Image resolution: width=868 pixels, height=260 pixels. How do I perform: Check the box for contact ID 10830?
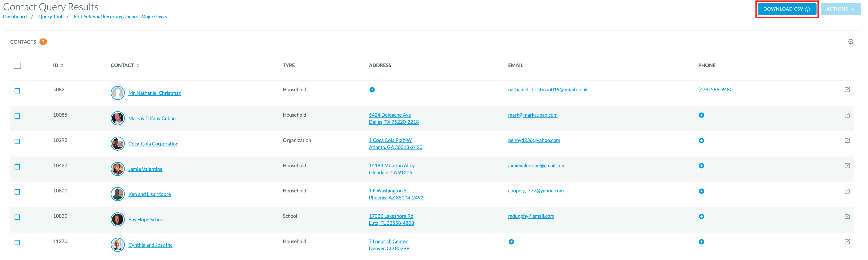(17, 217)
